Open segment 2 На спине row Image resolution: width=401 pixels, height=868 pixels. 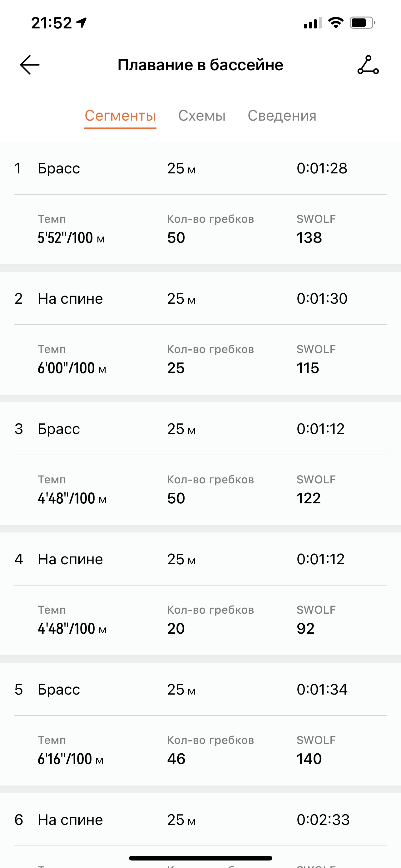click(70, 298)
